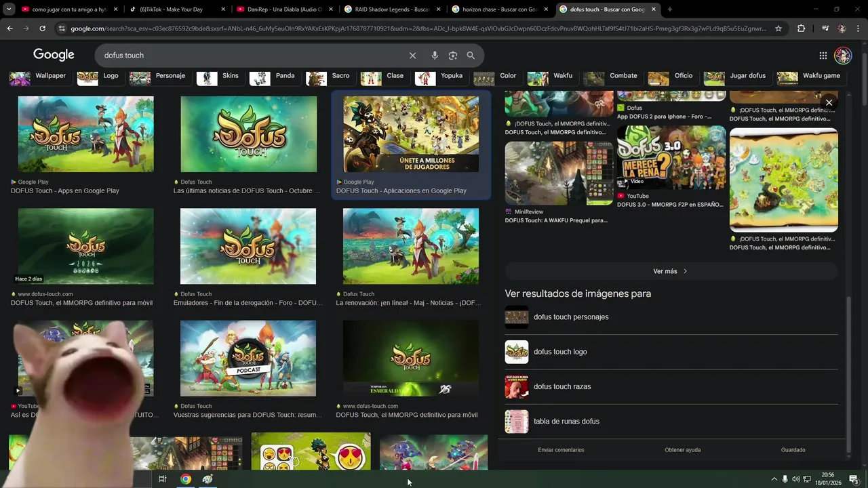Select the Oficio filter chip
The height and width of the screenshot is (488, 868).
671,76
